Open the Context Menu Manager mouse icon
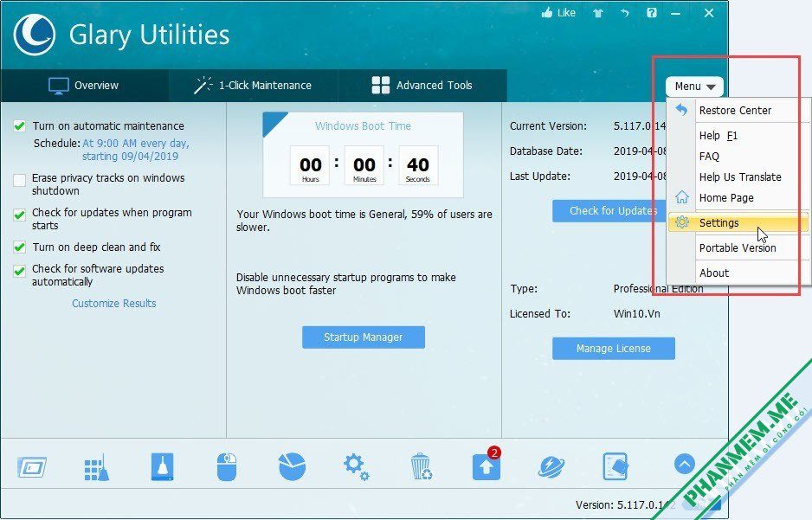Image resolution: width=812 pixels, height=520 pixels. click(227, 466)
